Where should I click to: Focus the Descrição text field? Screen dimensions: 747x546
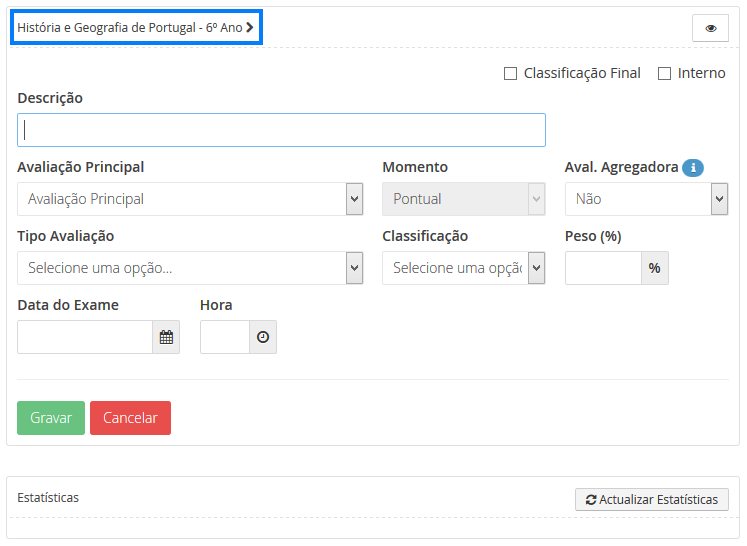[x=281, y=130]
